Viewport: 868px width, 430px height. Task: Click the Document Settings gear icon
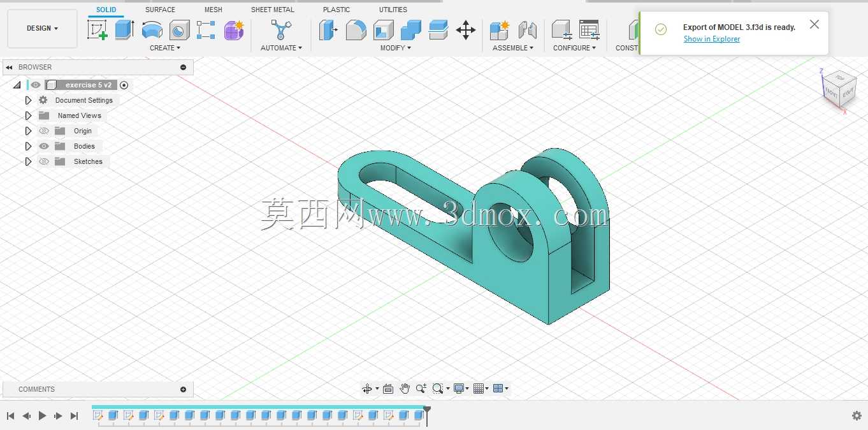coord(43,100)
